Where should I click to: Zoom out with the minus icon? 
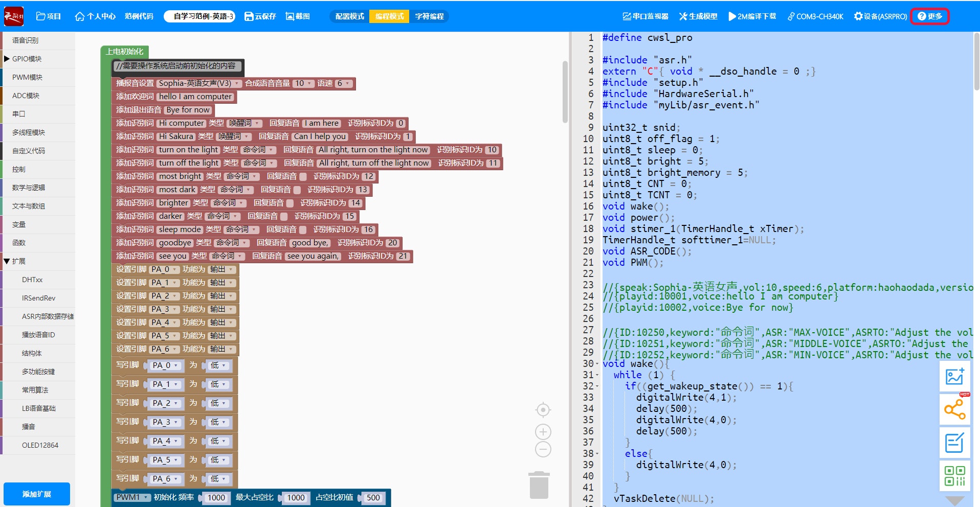tap(543, 450)
